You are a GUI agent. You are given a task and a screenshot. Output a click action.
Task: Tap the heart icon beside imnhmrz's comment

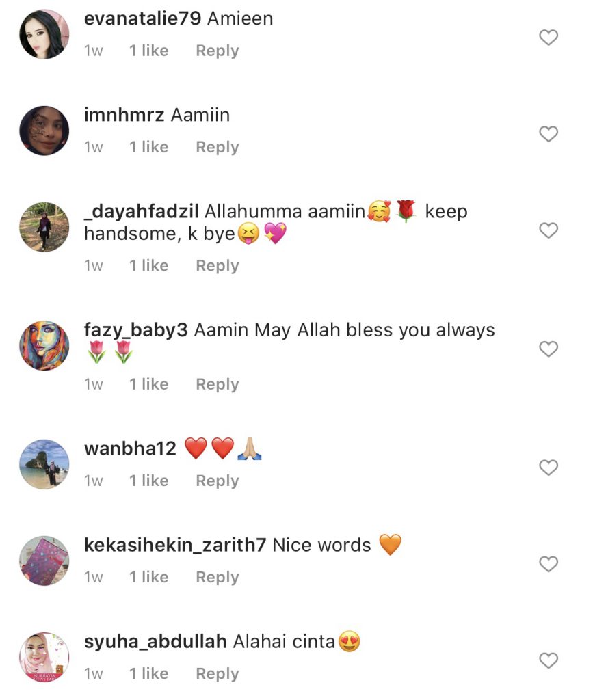549,134
